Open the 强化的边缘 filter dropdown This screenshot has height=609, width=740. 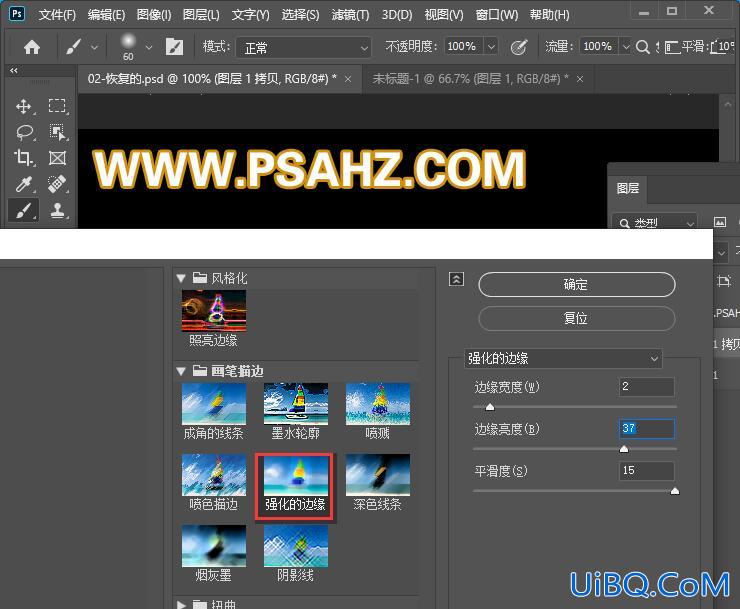pyautogui.click(x=563, y=358)
